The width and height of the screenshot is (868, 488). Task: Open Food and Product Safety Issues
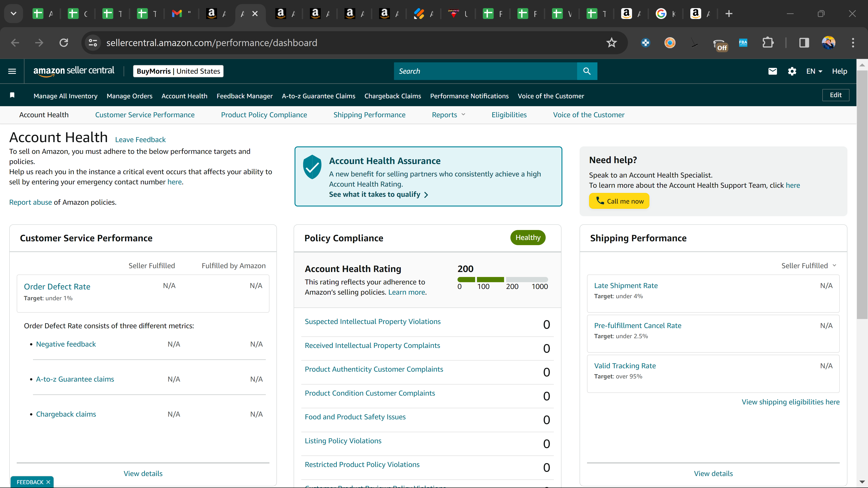[x=355, y=417]
